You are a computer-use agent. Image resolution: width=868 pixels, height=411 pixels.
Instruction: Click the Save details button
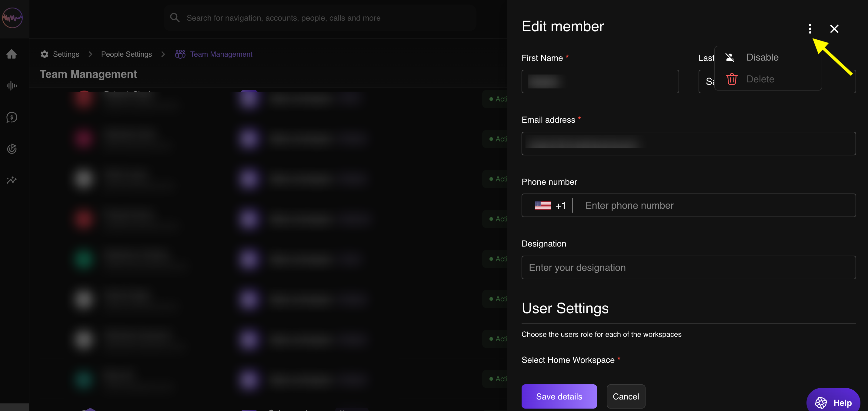pyautogui.click(x=559, y=396)
